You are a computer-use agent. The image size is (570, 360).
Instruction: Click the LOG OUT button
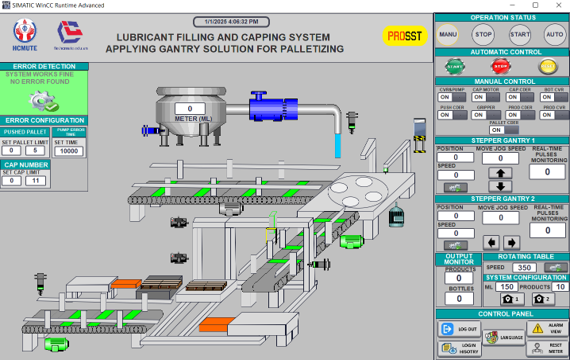click(x=459, y=329)
